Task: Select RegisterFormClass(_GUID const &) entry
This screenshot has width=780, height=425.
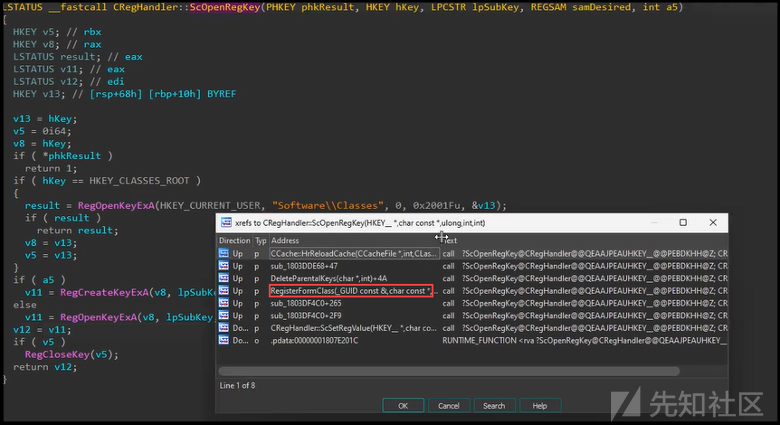Action: click(x=351, y=291)
